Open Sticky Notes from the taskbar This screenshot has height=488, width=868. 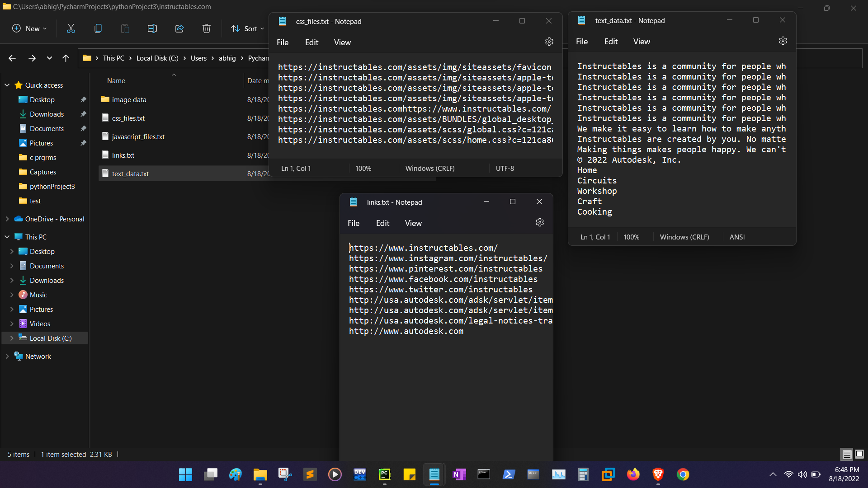pos(409,474)
